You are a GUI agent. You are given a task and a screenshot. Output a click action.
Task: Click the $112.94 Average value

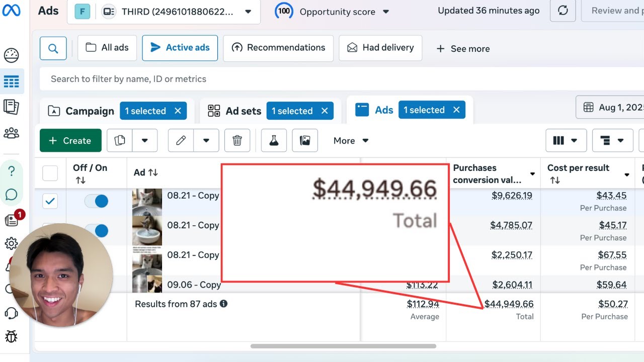(423, 304)
